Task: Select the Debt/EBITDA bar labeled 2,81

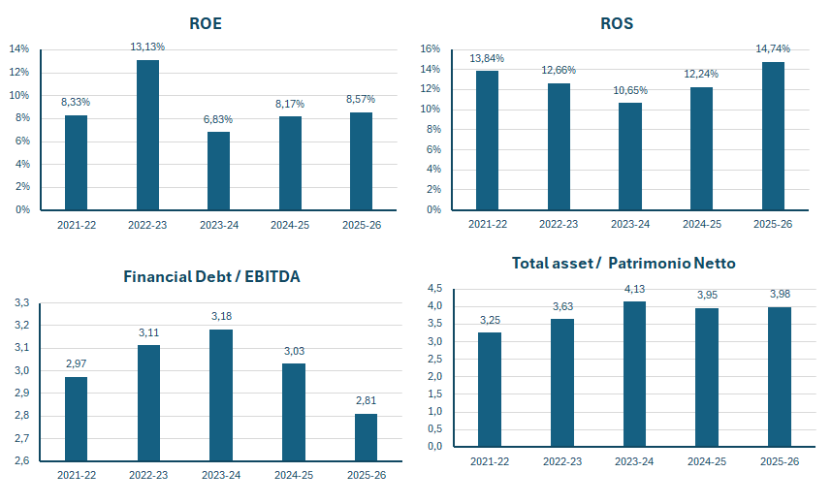Action: [366, 438]
